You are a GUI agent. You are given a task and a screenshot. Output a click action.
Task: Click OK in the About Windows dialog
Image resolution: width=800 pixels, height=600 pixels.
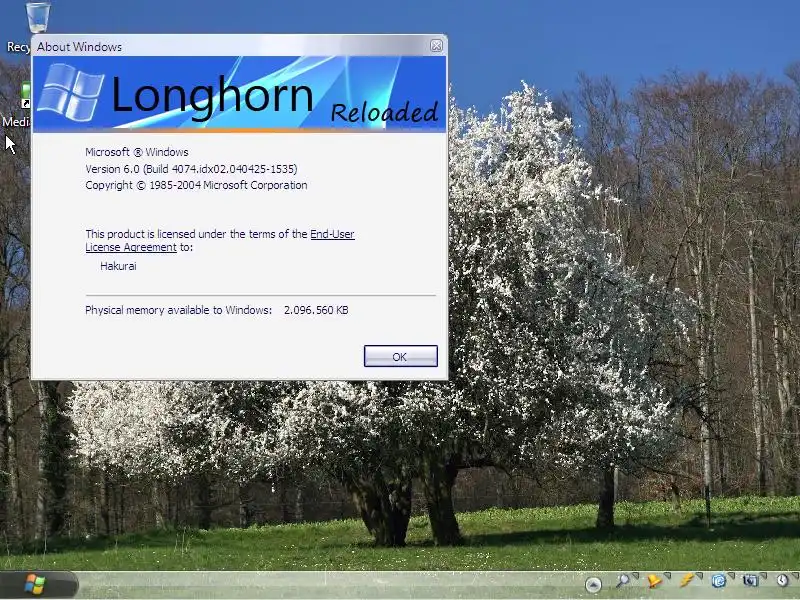coord(401,356)
